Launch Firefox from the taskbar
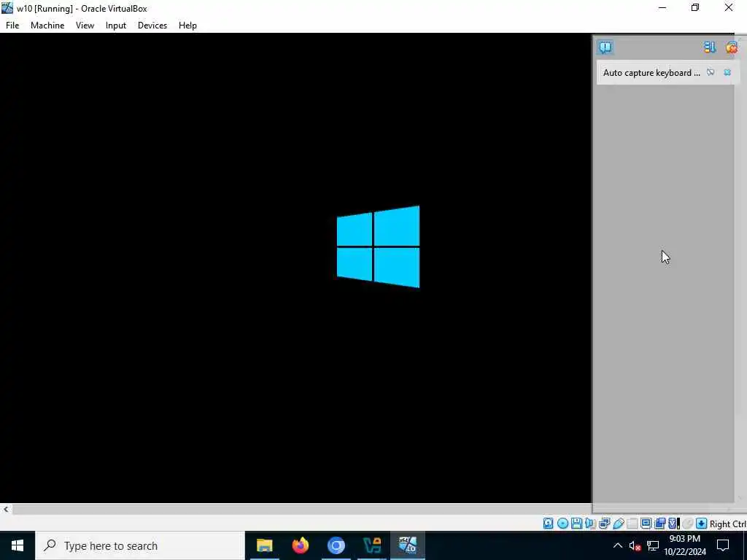 click(300, 545)
